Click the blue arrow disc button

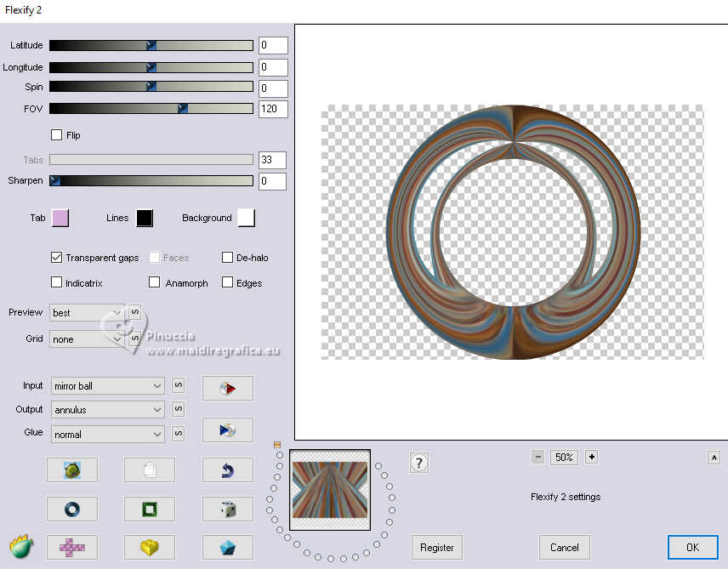click(228, 430)
